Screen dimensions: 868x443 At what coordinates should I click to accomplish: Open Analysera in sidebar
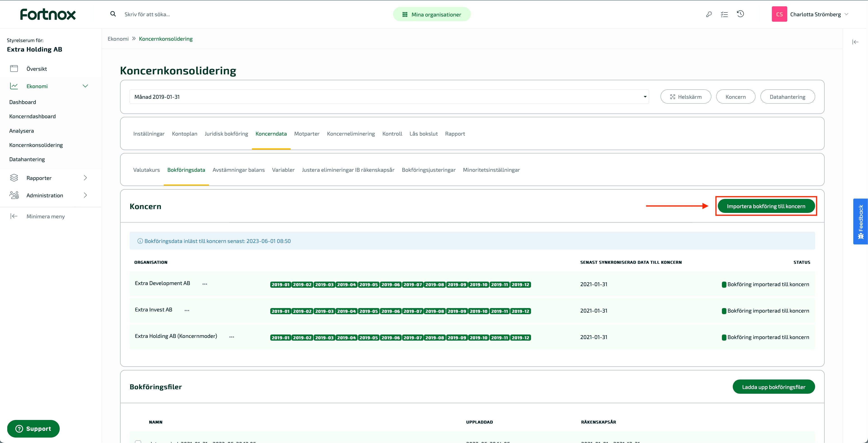(x=21, y=131)
